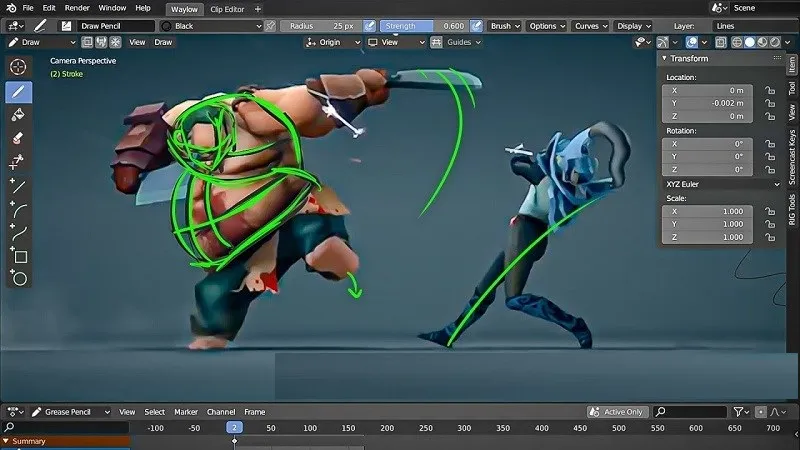The image size is (800, 450).
Task: Open the Display dropdown
Action: click(633, 26)
